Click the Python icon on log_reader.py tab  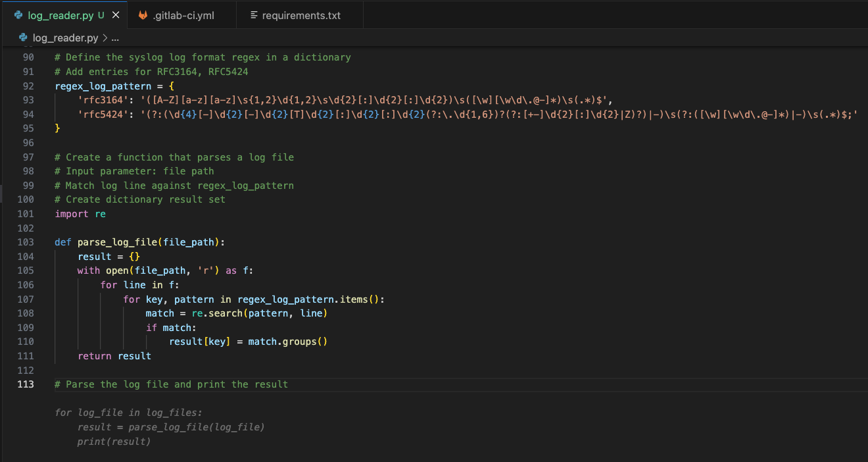pos(18,14)
